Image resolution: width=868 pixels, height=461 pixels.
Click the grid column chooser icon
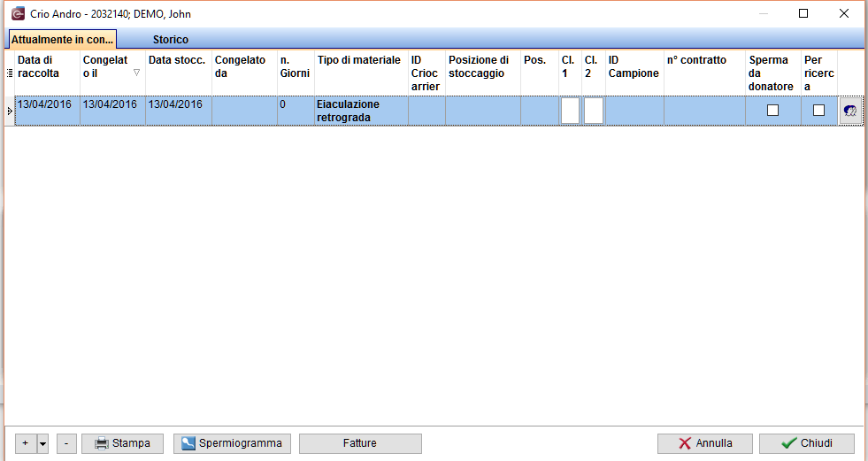coord(10,73)
